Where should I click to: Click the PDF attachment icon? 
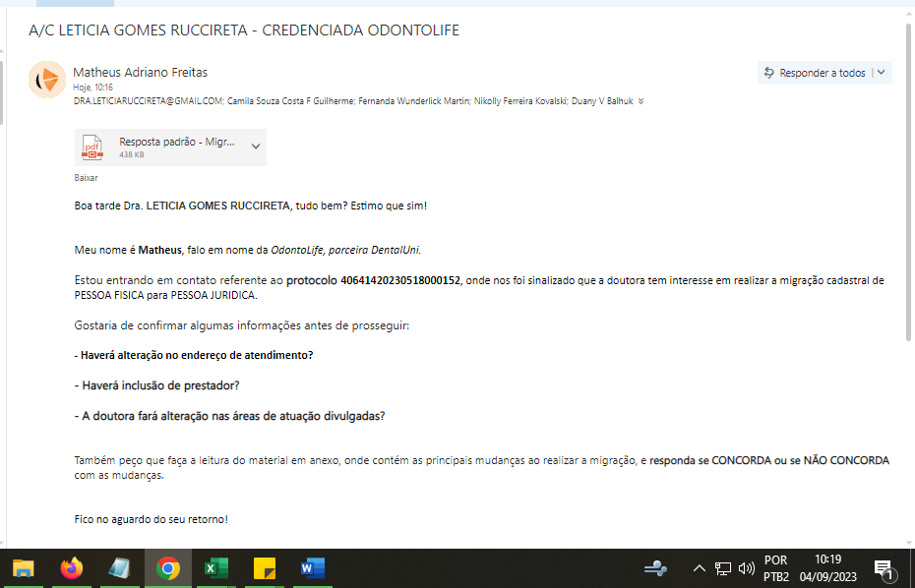pyautogui.click(x=92, y=147)
